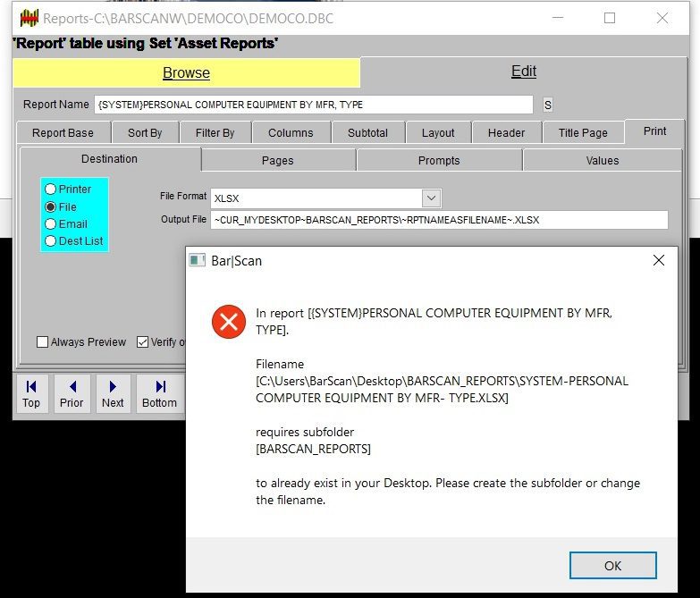Toggle the Always Preview checkbox
Screen dimensions: 700x598
pos(43,342)
